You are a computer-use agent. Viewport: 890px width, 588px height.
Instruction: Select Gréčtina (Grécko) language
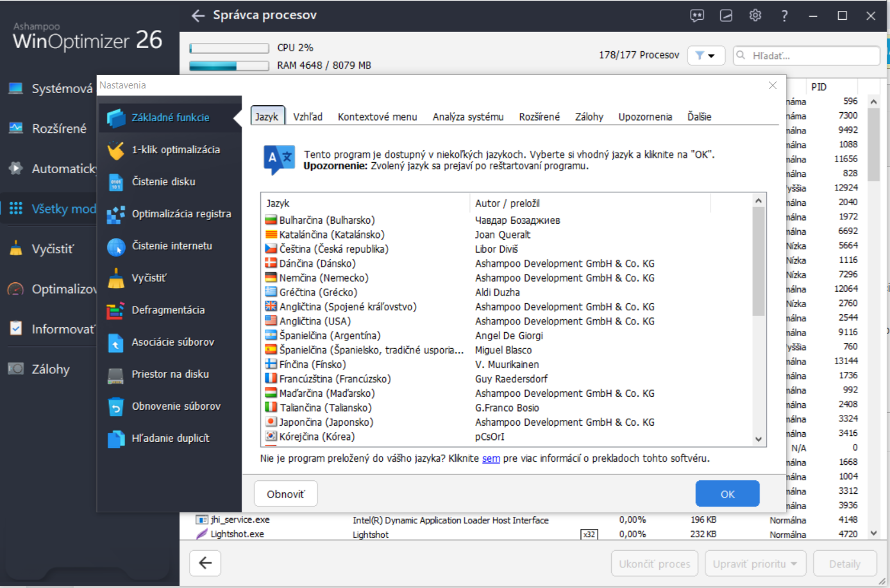coord(507,292)
